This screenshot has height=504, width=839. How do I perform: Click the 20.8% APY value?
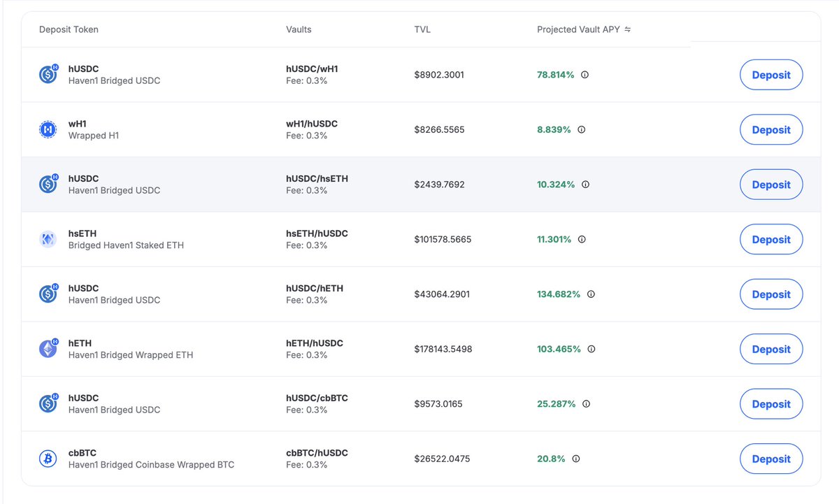point(552,459)
